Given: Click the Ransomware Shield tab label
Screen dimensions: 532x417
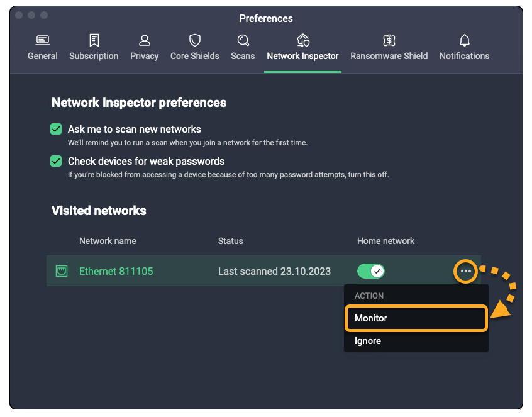Looking at the screenshot, I should (x=389, y=56).
